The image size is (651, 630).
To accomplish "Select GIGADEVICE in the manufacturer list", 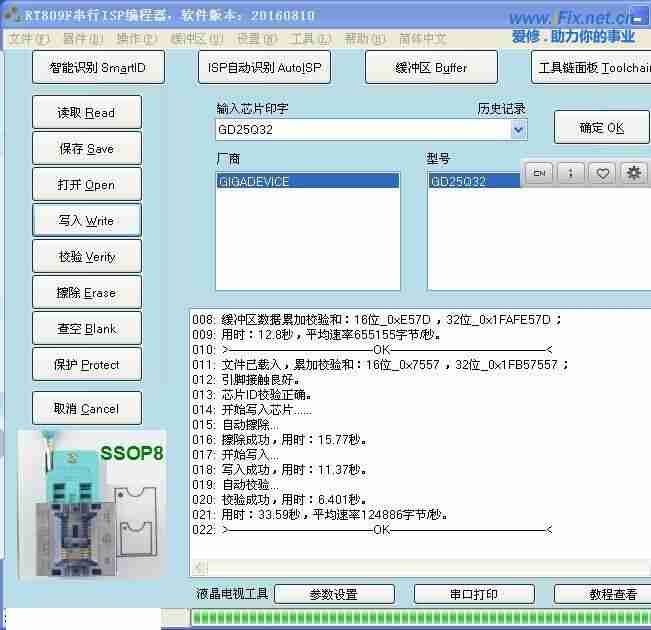I will point(307,182).
